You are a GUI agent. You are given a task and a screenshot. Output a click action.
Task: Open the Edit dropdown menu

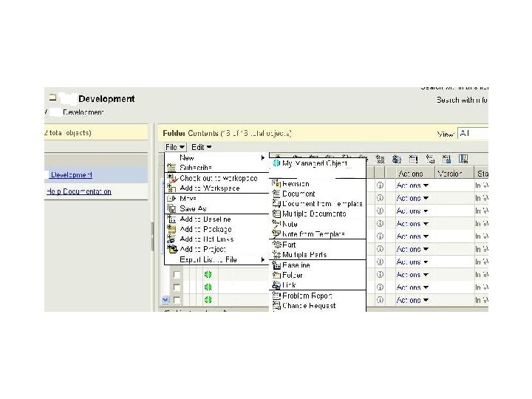coord(201,147)
